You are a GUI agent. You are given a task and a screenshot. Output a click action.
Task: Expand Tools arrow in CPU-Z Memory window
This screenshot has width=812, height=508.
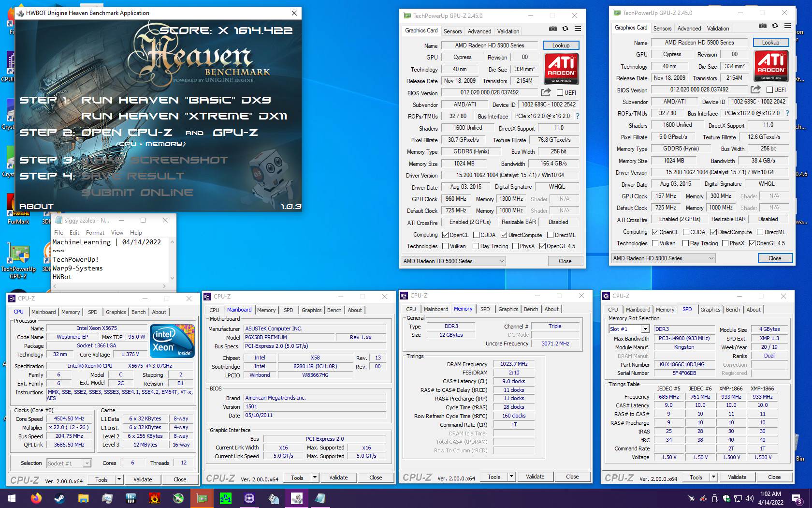(x=511, y=477)
